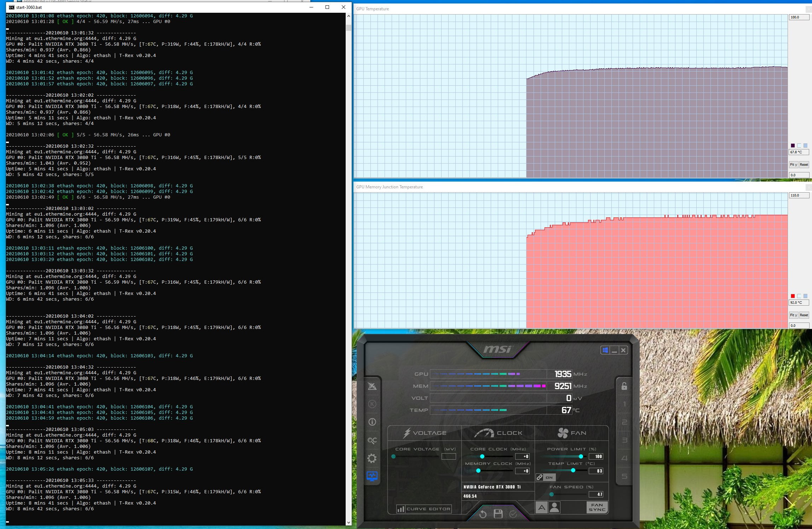812x529 pixels.
Task: Click the fan blade icon
Action: point(563,433)
